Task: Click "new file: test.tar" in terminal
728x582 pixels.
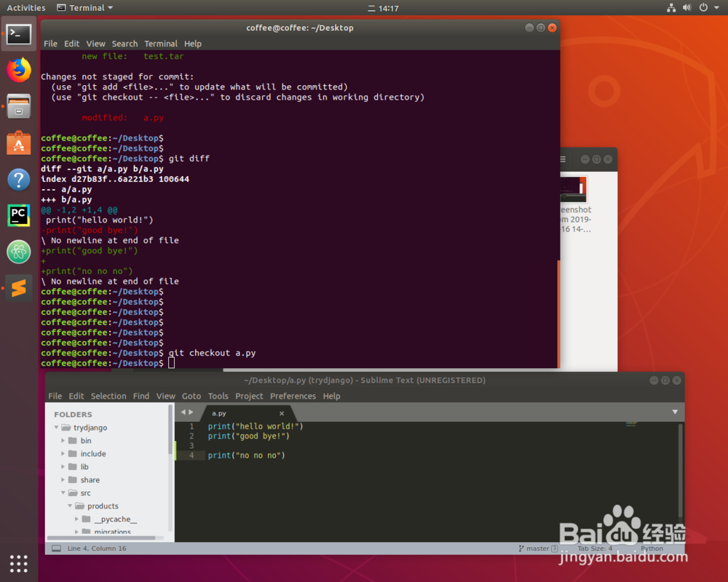Action: tap(132, 56)
